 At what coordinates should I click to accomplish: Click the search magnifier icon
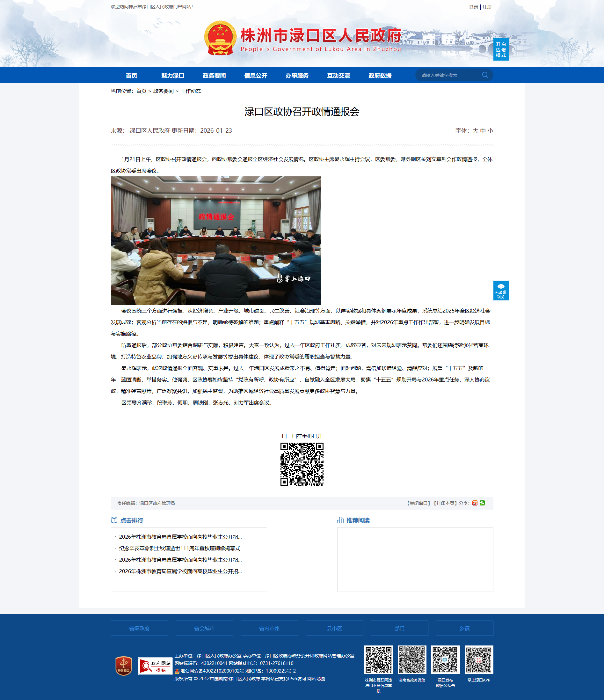(x=485, y=75)
